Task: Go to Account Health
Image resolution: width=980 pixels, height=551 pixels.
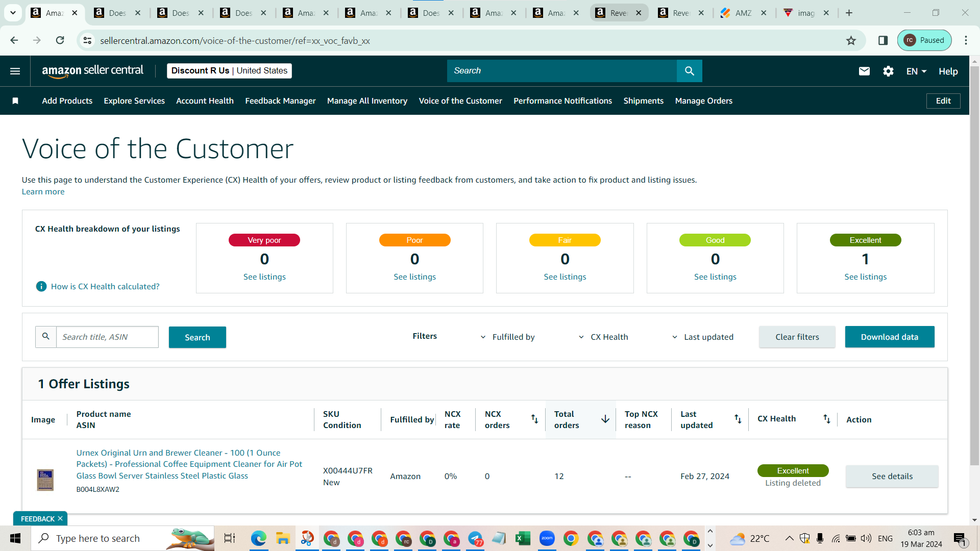Action: [x=205, y=101]
